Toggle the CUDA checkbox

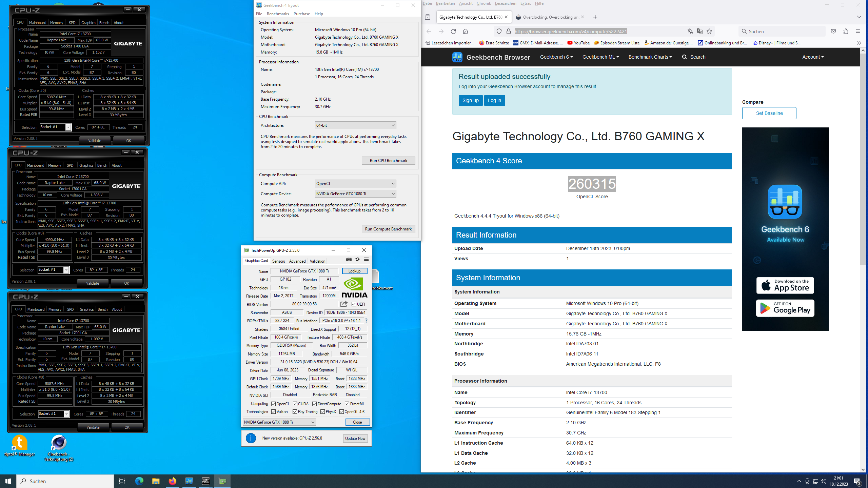point(295,404)
